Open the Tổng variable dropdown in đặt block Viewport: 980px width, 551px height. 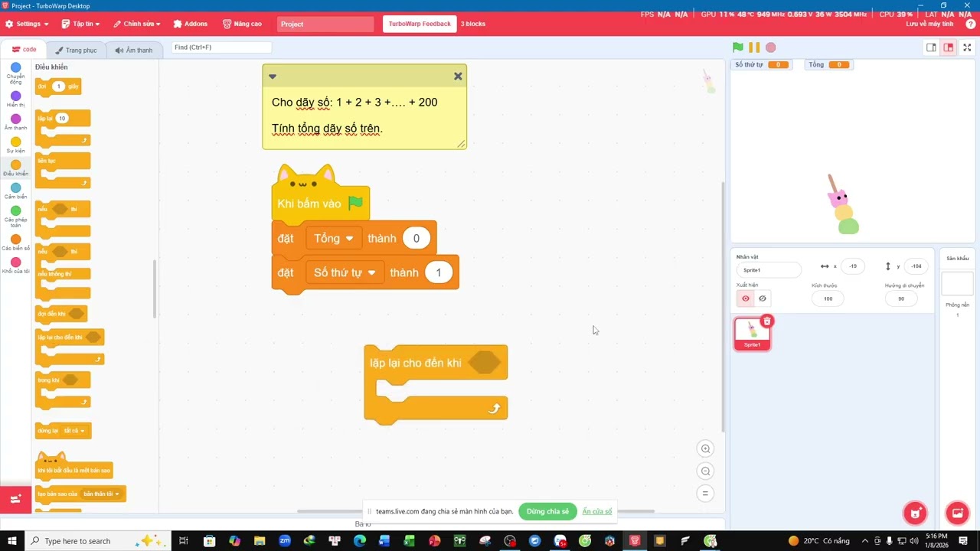click(334, 238)
